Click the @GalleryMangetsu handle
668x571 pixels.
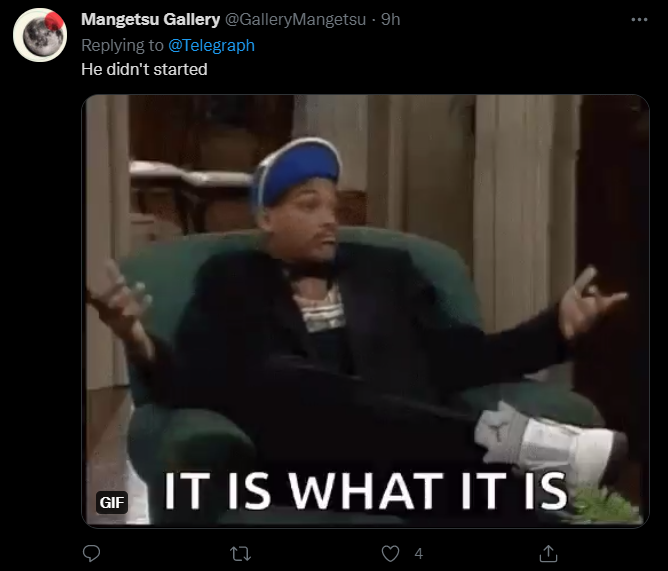click(x=295, y=19)
